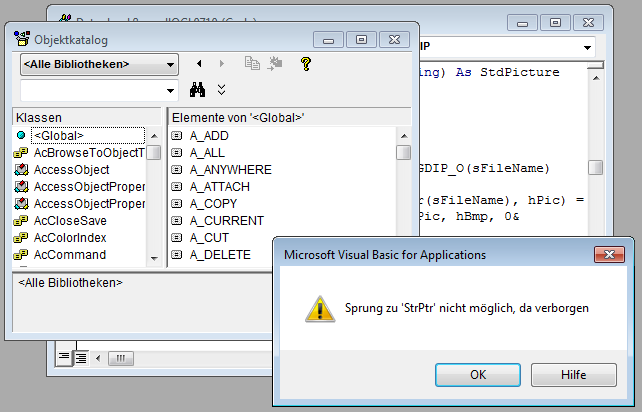Expand search results with double chevron

[222, 90]
